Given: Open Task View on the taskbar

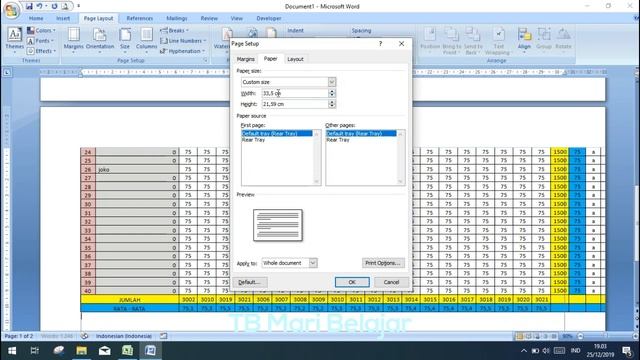Looking at the screenshot, I should tap(35, 351).
